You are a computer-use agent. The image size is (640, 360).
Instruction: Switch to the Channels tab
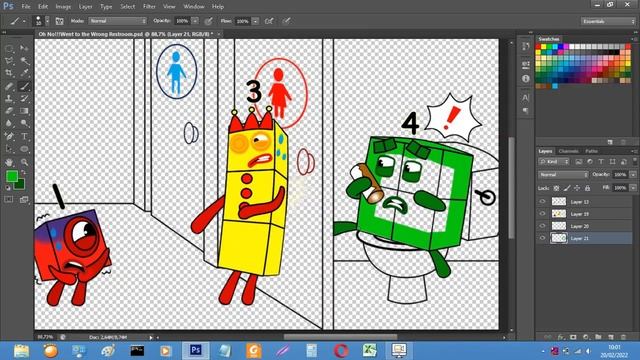pos(568,151)
